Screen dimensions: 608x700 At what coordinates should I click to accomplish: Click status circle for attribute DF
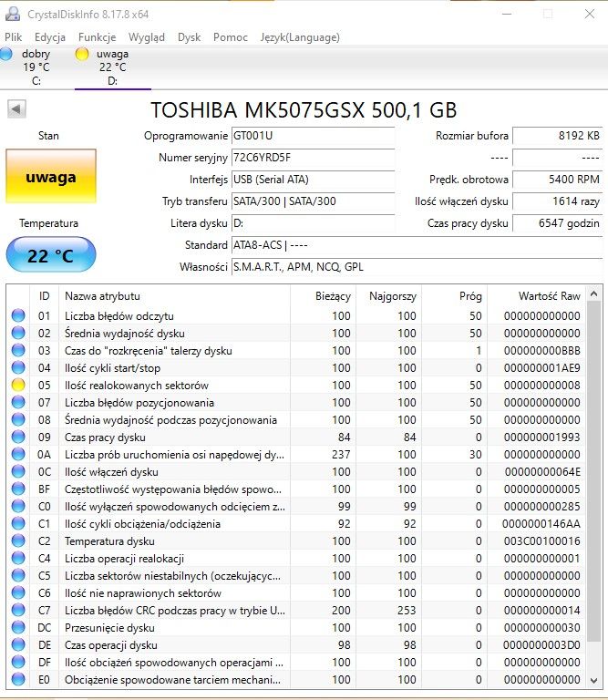point(18,662)
